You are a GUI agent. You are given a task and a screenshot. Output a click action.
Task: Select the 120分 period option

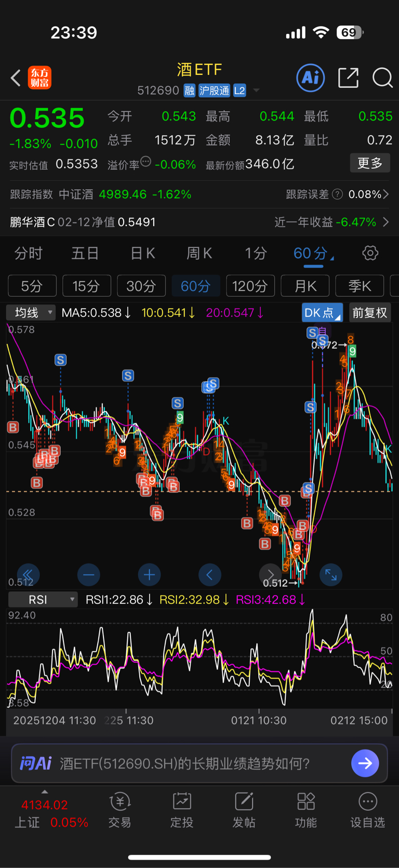[250, 286]
